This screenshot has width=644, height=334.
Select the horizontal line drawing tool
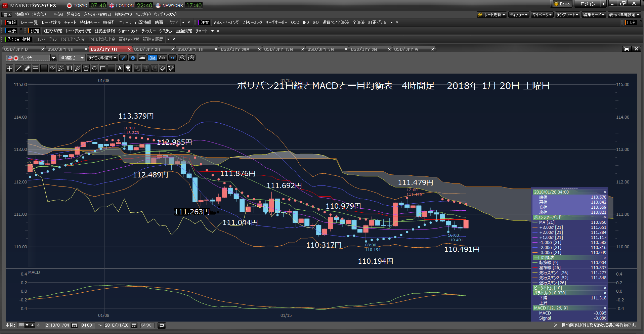[111, 69]
